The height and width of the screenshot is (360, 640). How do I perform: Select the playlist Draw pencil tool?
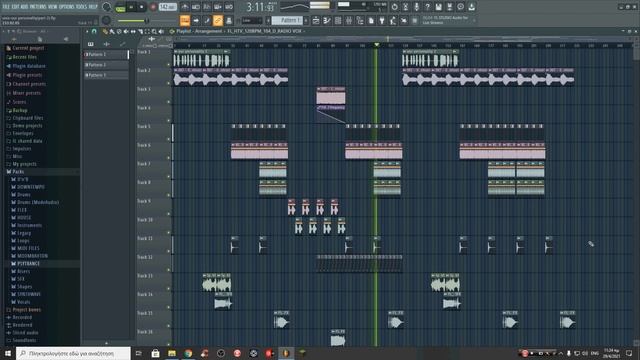tap(105, 31)
